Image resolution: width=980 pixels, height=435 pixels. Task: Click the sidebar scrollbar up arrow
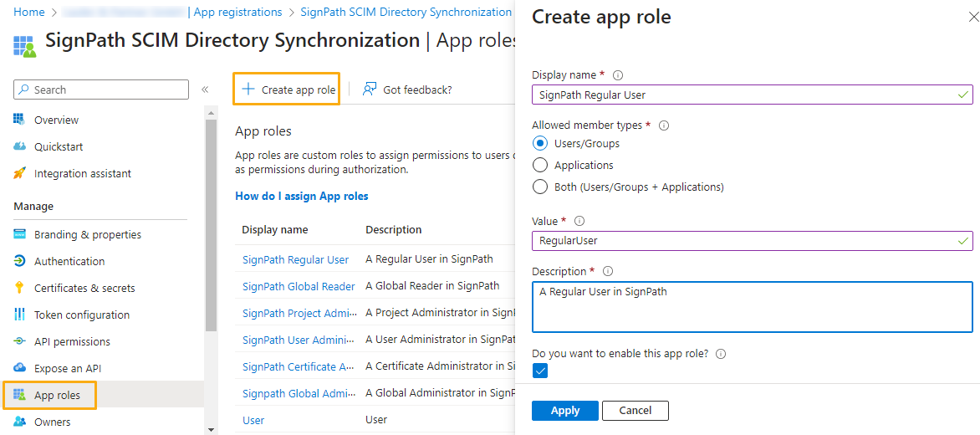[x=211, y=113]
